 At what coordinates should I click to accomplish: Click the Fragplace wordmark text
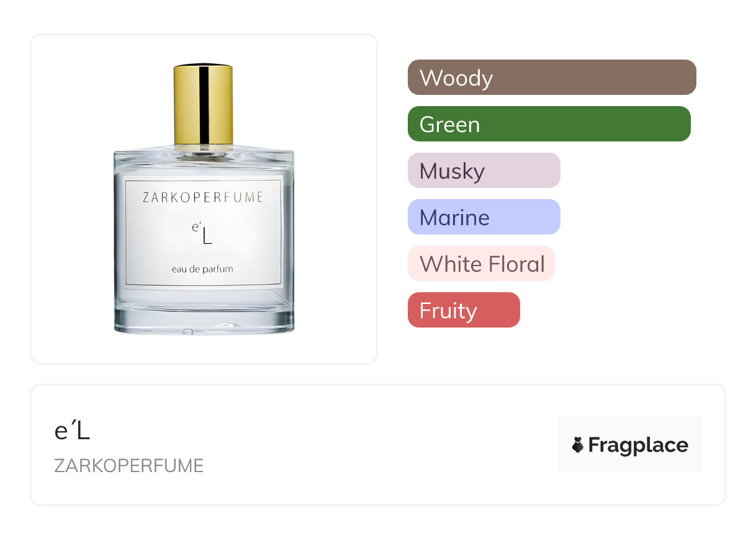click(x=638, y=445)
